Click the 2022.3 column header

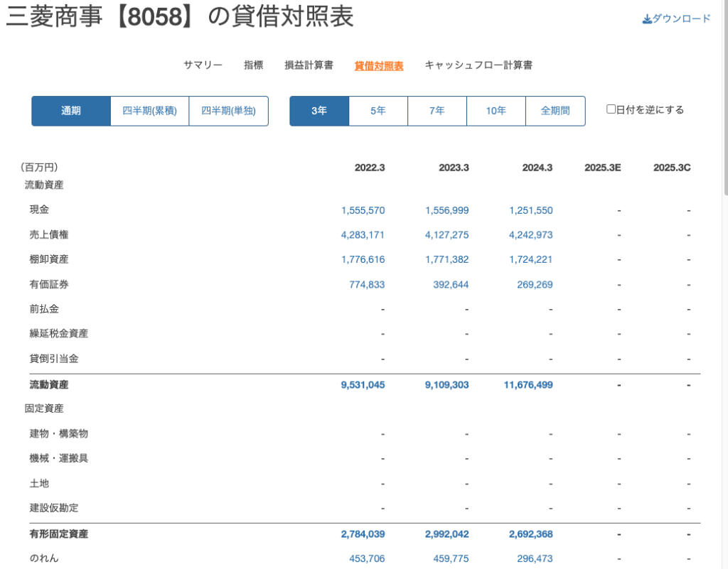click(370, 168)
